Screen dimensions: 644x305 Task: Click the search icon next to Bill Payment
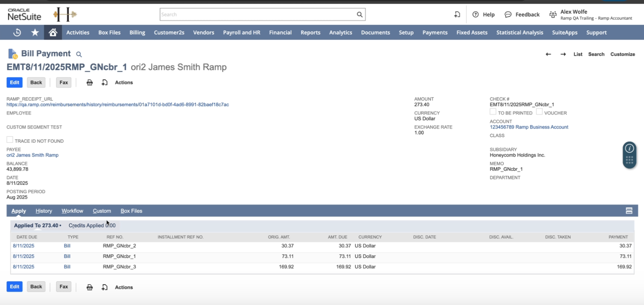click(x=79, y=54)
